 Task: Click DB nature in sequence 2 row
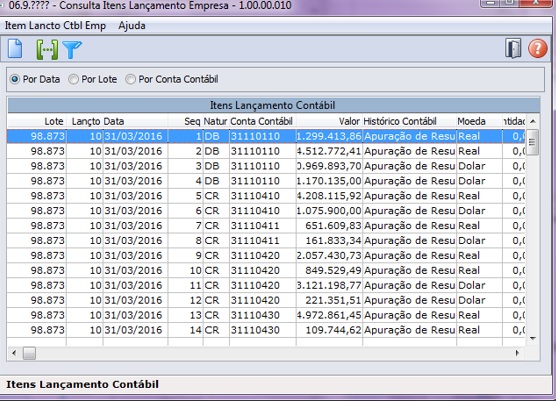click(x=216, y=151)
